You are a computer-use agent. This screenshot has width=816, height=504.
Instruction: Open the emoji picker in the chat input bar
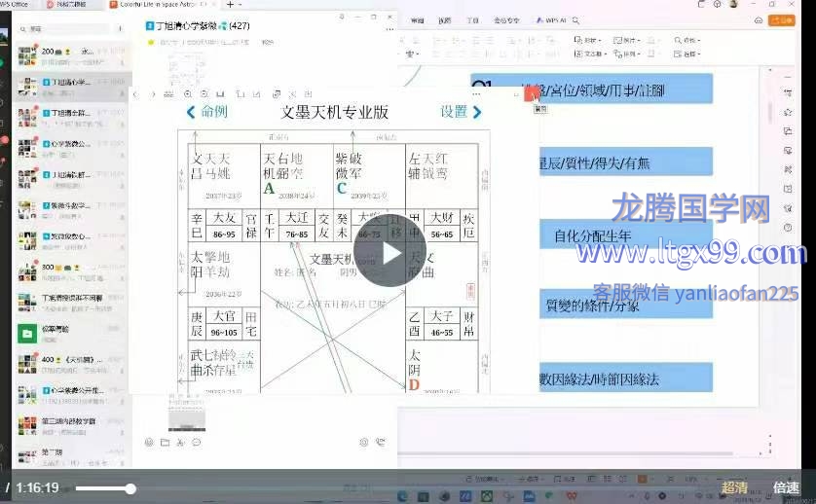tap(149, 442)
